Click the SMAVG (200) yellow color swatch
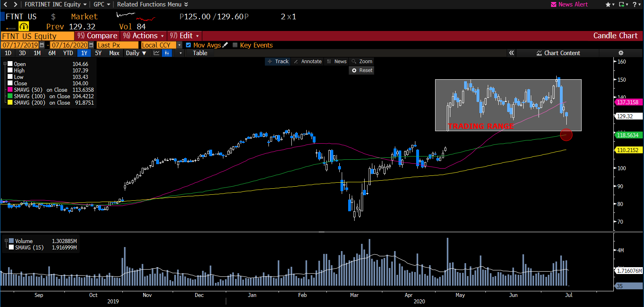This screenshot has width=644, height=307. click(10, 103)
